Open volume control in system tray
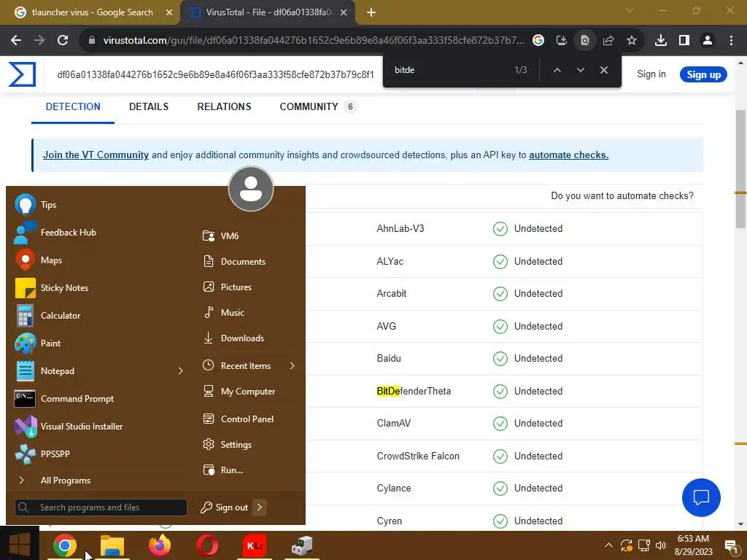Screen dimensions: 747x560 661,545
